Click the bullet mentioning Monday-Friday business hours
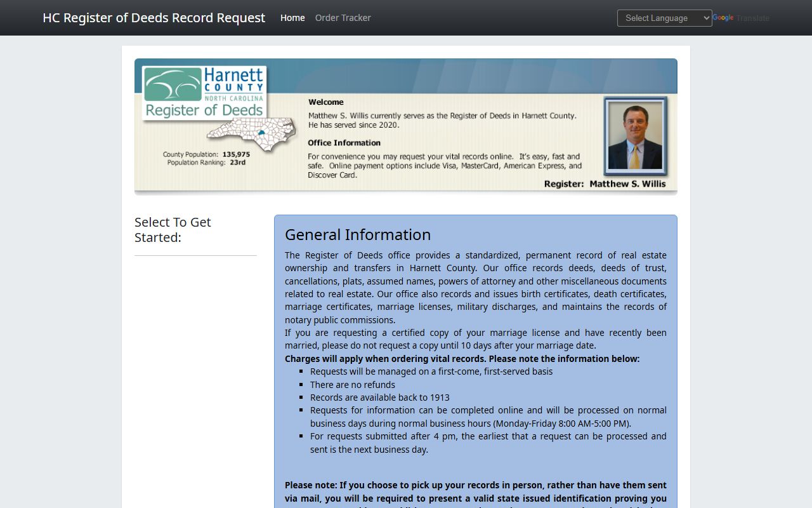 tap(488, 417)
